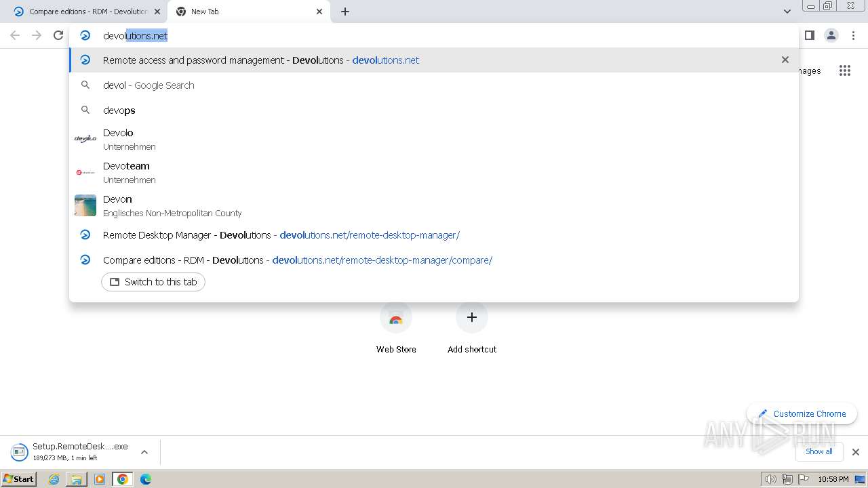Click the Devon beach thumbnail

click(x=85, y=205)
